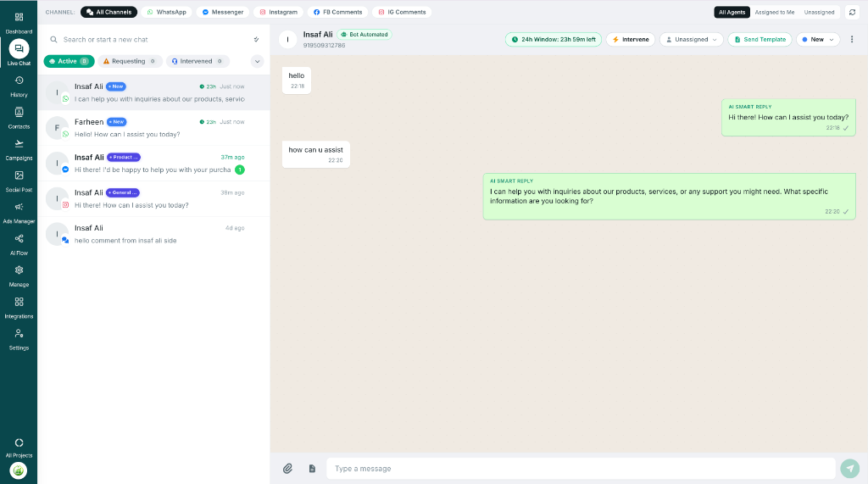The image size is (868, 484).
Task: Go to History in sidebar
Action: [x=19, y=86]
